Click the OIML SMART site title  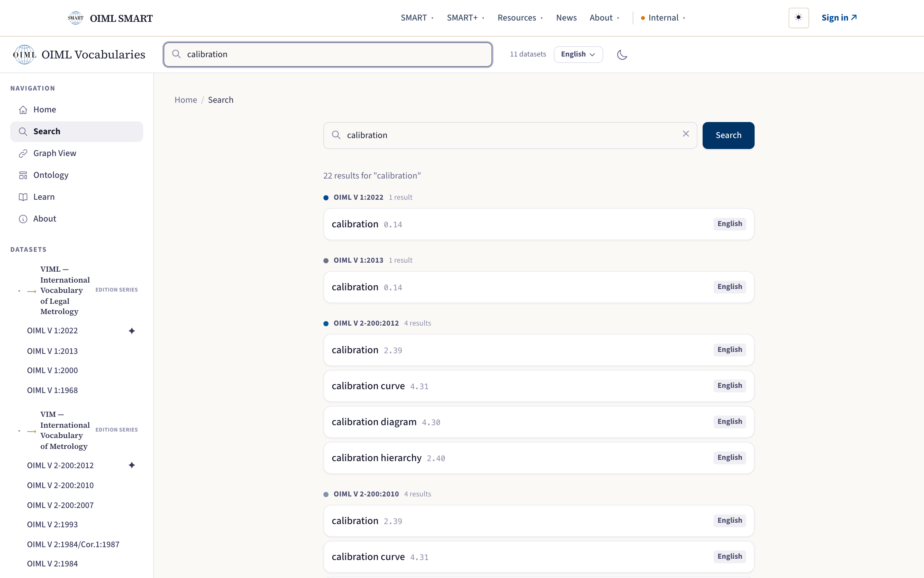(x=121, y=18)
